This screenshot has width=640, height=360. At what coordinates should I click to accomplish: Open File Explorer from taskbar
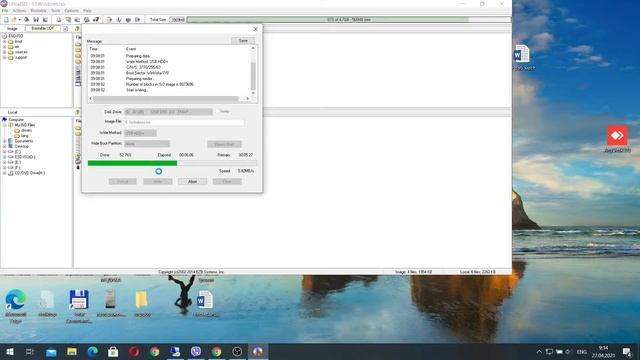click(72, 351)
